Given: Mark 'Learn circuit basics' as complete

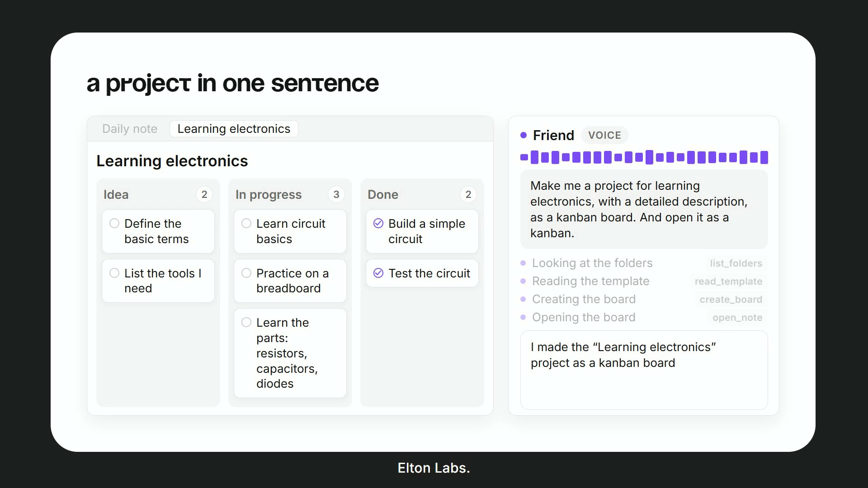Looking at the screenshot, I should [x=246, y=223].
